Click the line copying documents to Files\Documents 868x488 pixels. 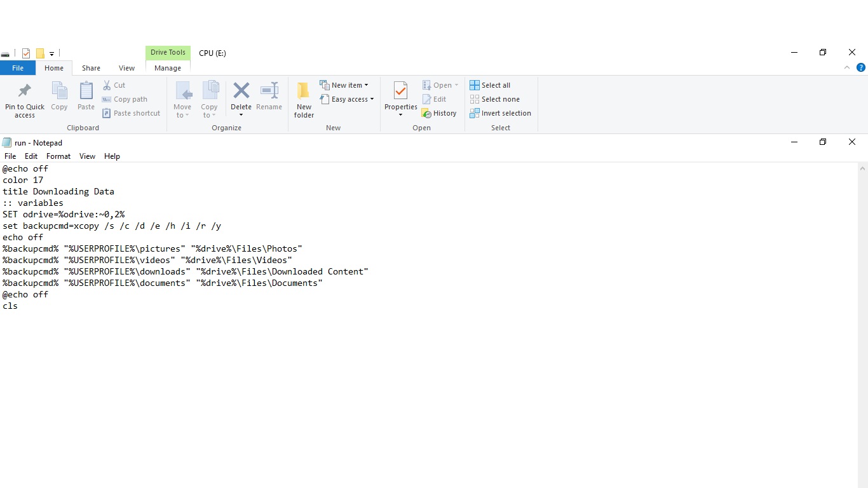[x=163, y=283]
